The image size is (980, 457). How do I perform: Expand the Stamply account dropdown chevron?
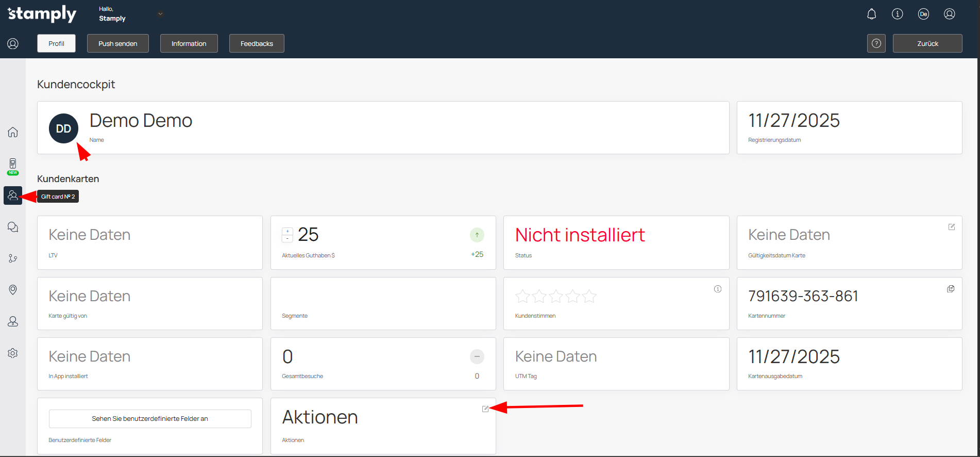[160, 14]
